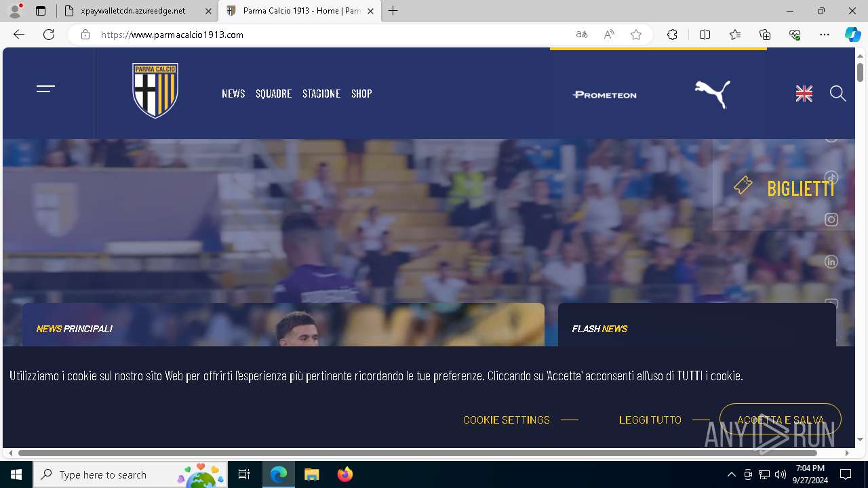This screenshot has width=868, height=488.
Task: Add this page to favorites star
Action: [x=636, y=35]
